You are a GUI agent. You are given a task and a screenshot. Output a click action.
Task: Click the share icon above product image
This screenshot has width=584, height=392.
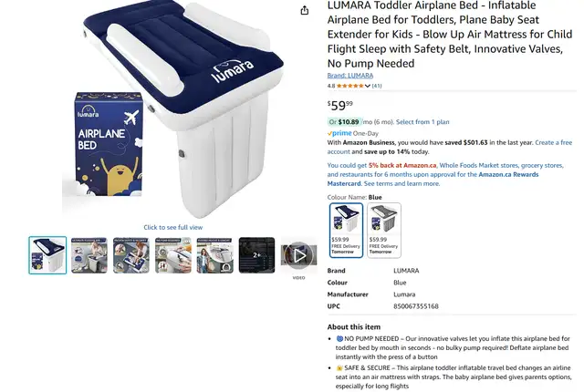(x=304, y=10)
